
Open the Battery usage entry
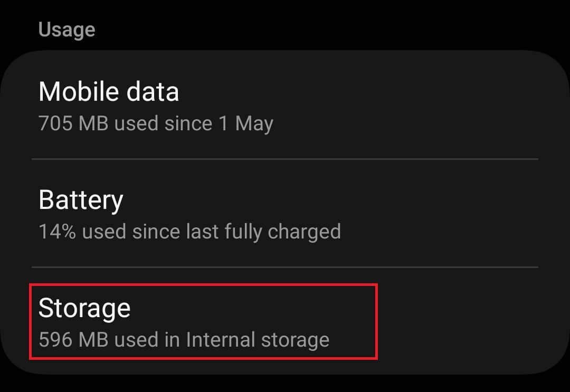(x=285, y=214)
